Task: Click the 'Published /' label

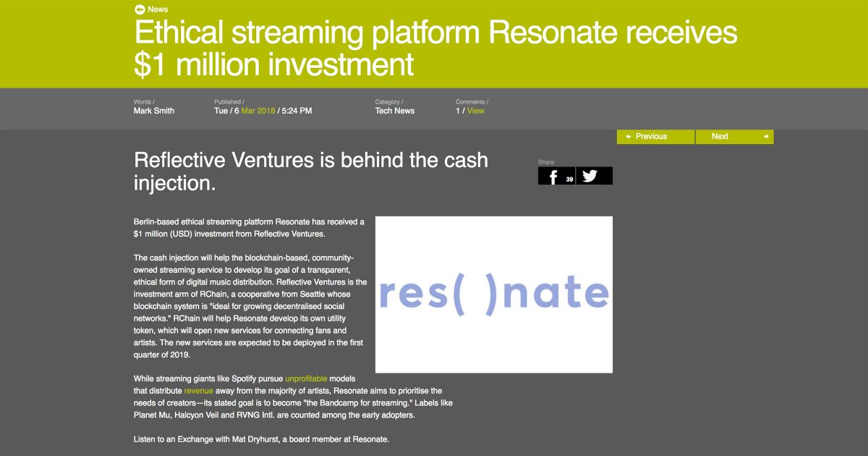Action: click(x=229, y=102)
